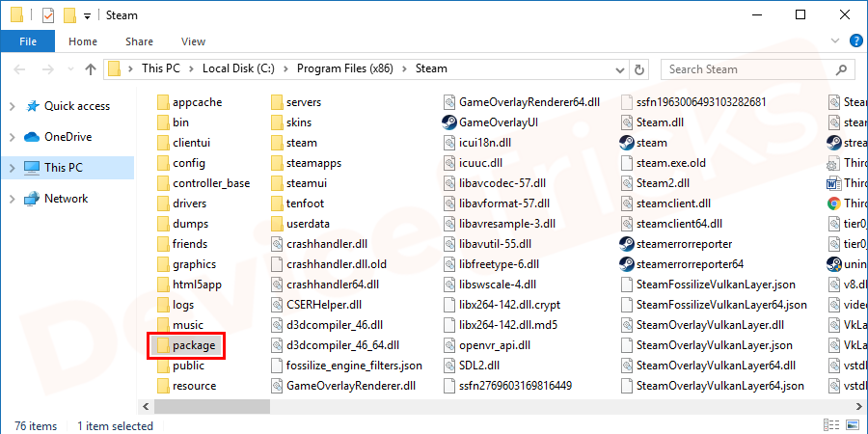The width and height of the screenshot is (868, 434).
Task: Select the SDL2.dll file icon
Action: click(449, 366)
